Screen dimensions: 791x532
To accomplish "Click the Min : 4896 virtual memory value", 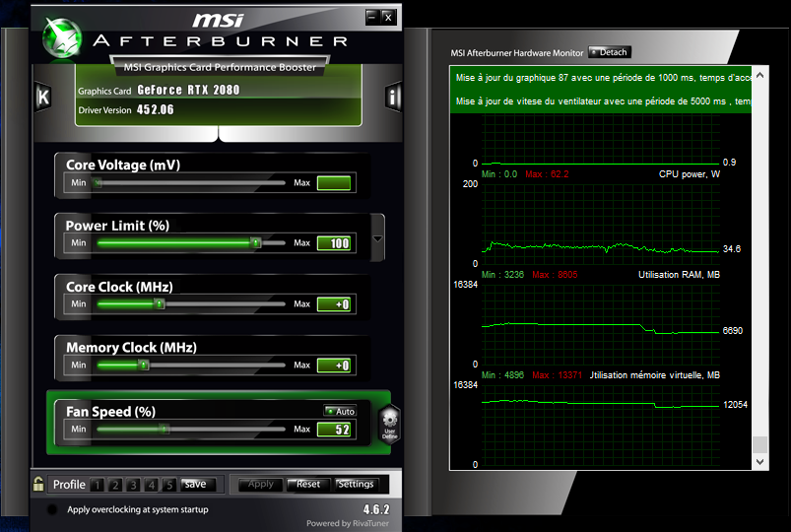I will click(x=502, y=375).
